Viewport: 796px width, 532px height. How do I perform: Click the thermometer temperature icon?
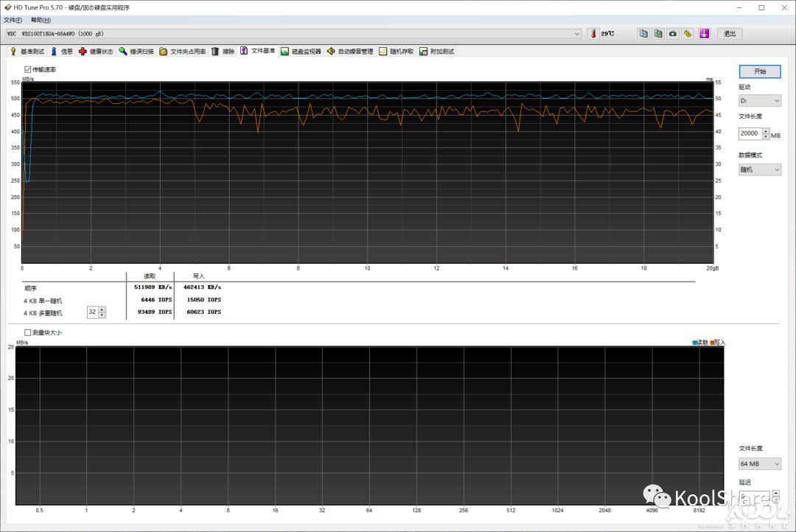(x=593, y=33)
